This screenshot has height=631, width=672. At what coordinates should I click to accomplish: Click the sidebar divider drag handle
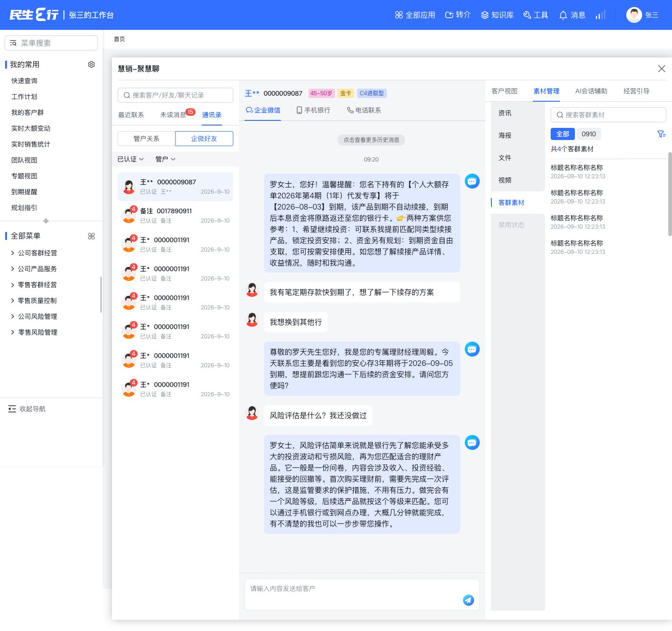coord(46,221)
